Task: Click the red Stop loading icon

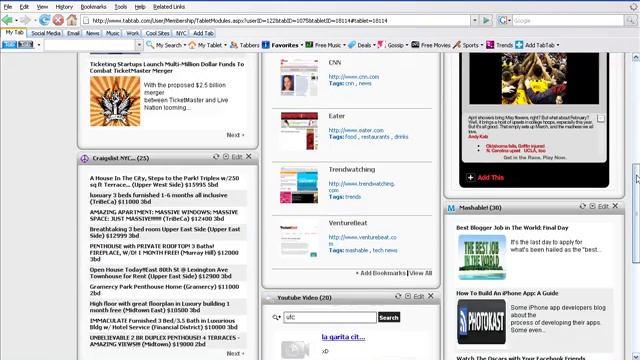Action: (58, 20)
